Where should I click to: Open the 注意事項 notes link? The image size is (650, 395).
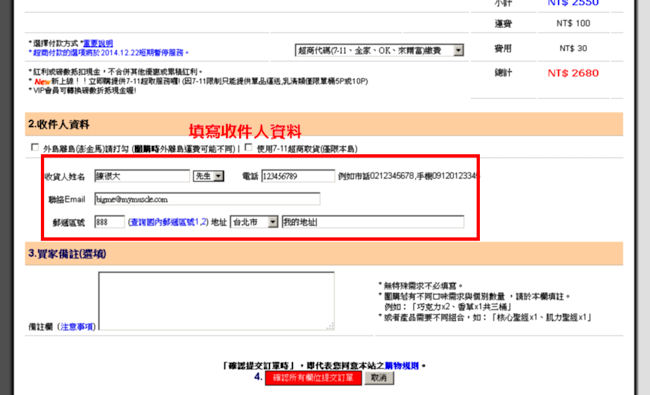(77, 327)
